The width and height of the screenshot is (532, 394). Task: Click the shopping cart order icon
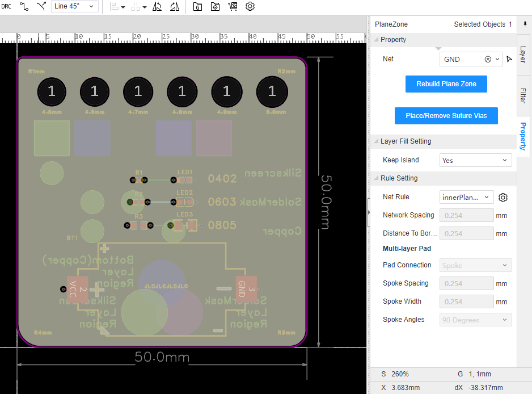pos(233,7)
